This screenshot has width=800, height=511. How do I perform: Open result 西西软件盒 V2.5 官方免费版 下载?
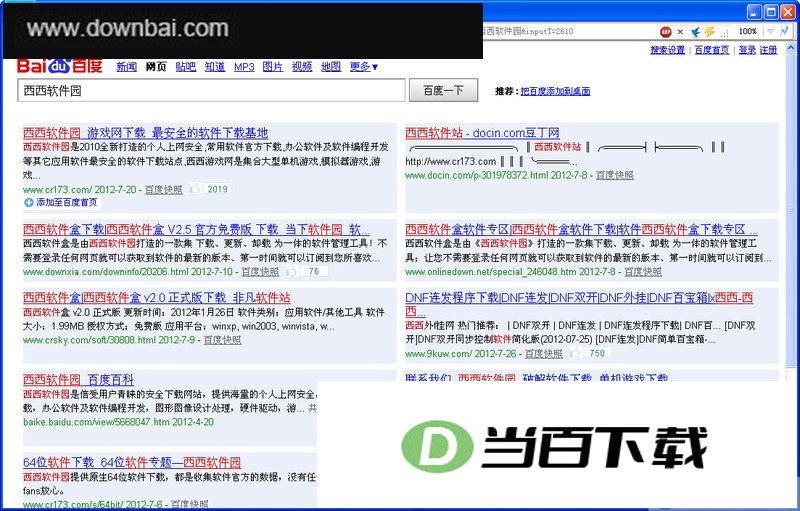(196, 229)
